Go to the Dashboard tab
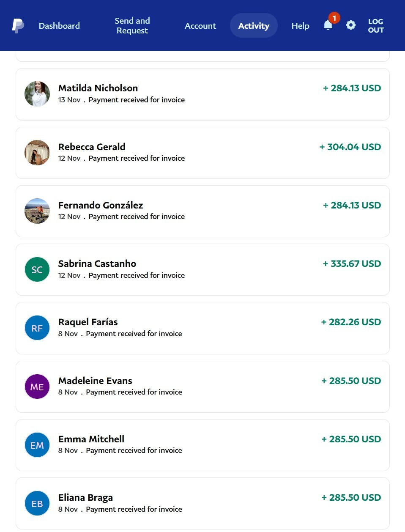Image resolution: width=405 pixels, height=532 pixels. click(59, 26)
